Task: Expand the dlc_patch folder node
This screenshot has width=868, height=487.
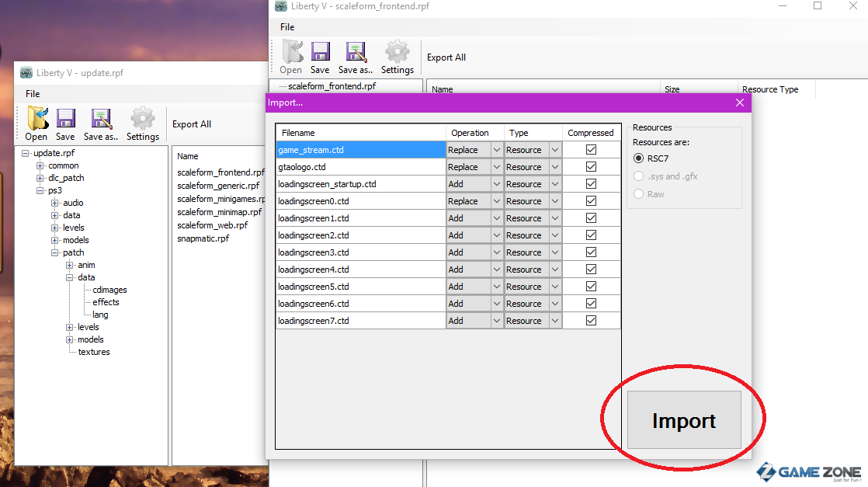Action: 40,179
